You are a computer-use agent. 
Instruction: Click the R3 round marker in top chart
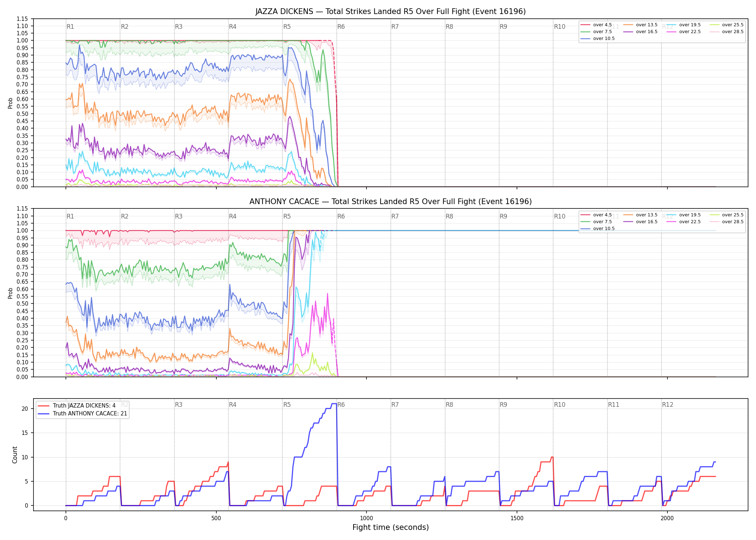click(179, 27)
